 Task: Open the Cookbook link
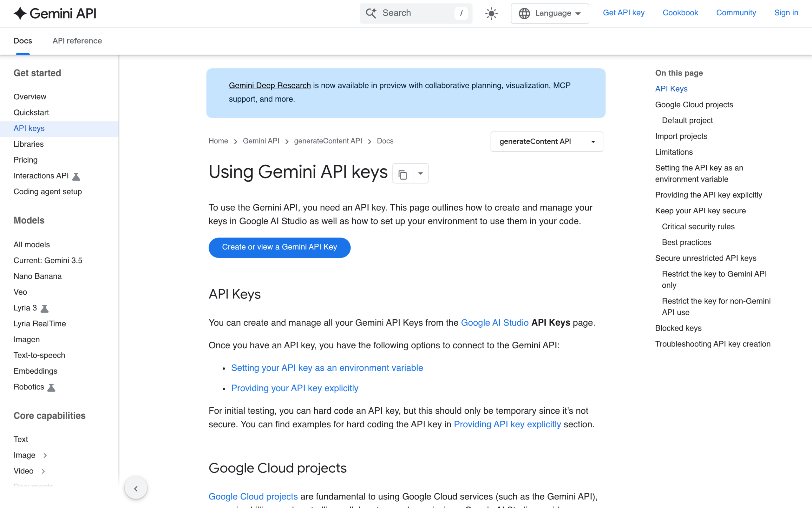point(680,13)
